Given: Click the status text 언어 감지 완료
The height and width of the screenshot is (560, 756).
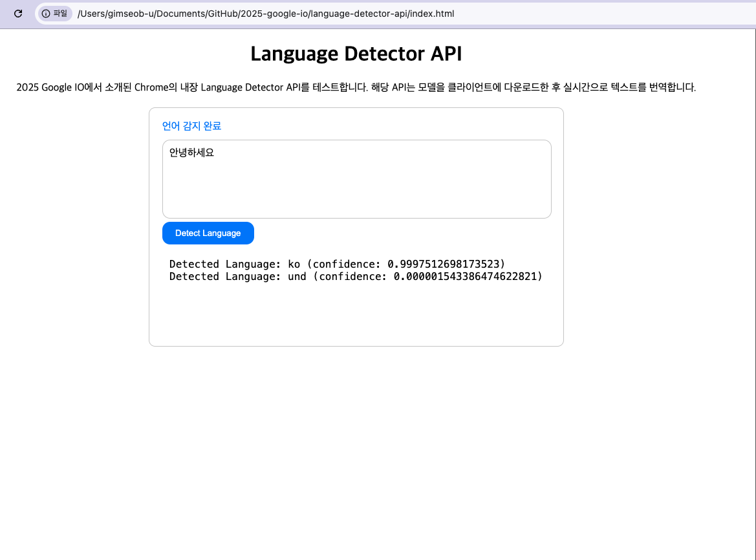Looking at the screenshot, I should coord(191,126).
